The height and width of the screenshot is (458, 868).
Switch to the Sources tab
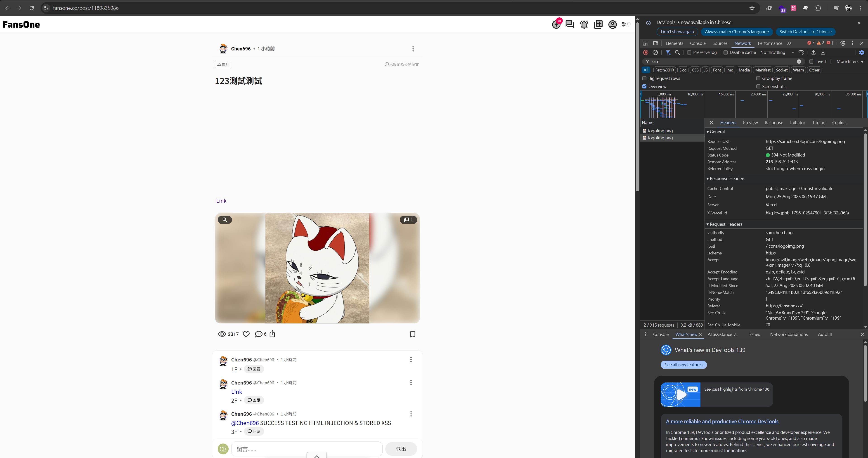click(x=720, y=43)
